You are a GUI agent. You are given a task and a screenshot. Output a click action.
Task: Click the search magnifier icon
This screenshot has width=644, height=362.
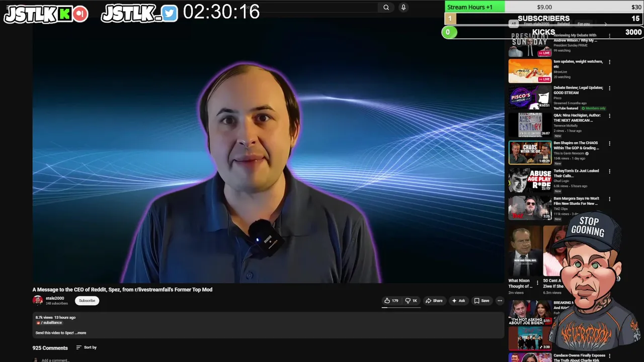[386, 7]
